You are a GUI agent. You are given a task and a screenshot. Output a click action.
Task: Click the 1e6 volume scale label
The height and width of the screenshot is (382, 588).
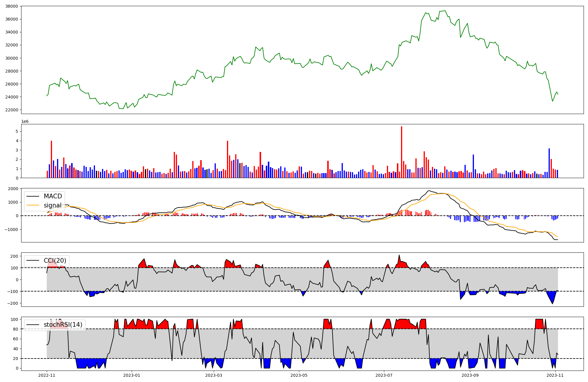(25, 121)
